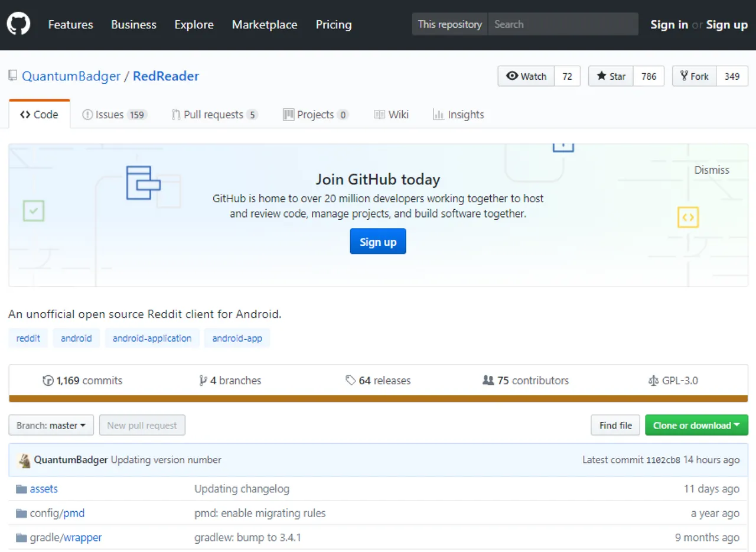Open the QuantumBadger commit author link
Image resolution: width=756 pixels, height=552 pixels.
(71, 460)
